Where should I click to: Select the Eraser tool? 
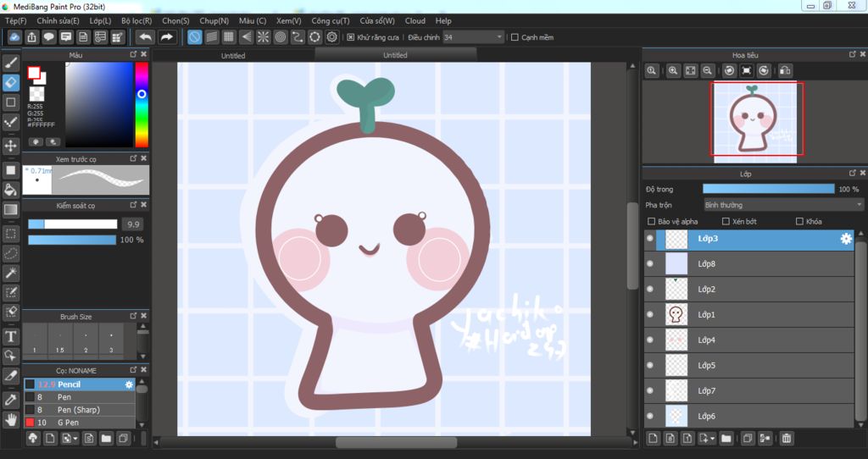tap(11, 82)
